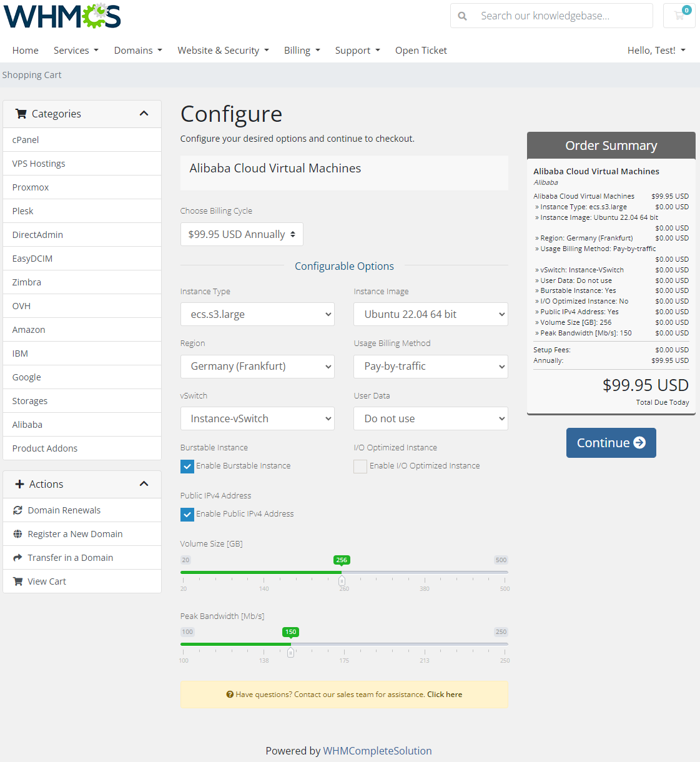Image resolution: width=700 pixels, height=762 pixels.
Task: Click the 'Click here' sales contact link
Action: pyautogui.click(x=445, y=695)
